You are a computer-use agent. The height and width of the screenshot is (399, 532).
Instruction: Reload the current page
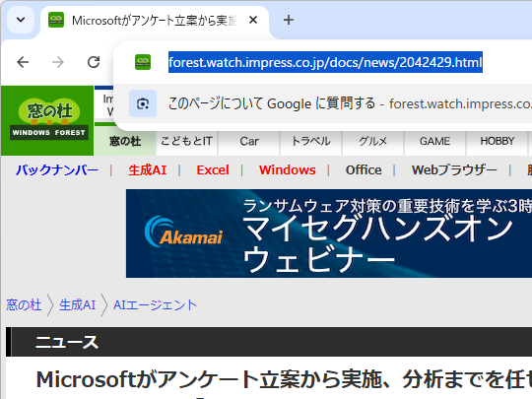94,62
